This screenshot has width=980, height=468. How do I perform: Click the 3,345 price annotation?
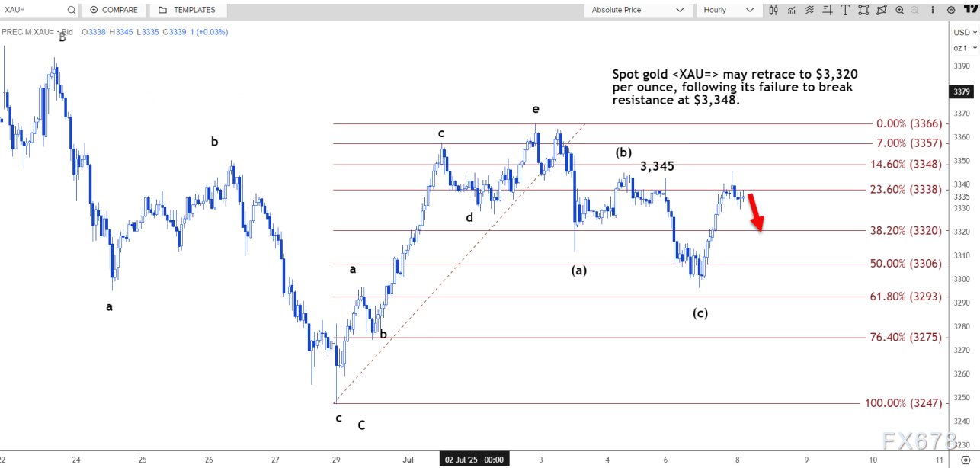pos(657,166)
